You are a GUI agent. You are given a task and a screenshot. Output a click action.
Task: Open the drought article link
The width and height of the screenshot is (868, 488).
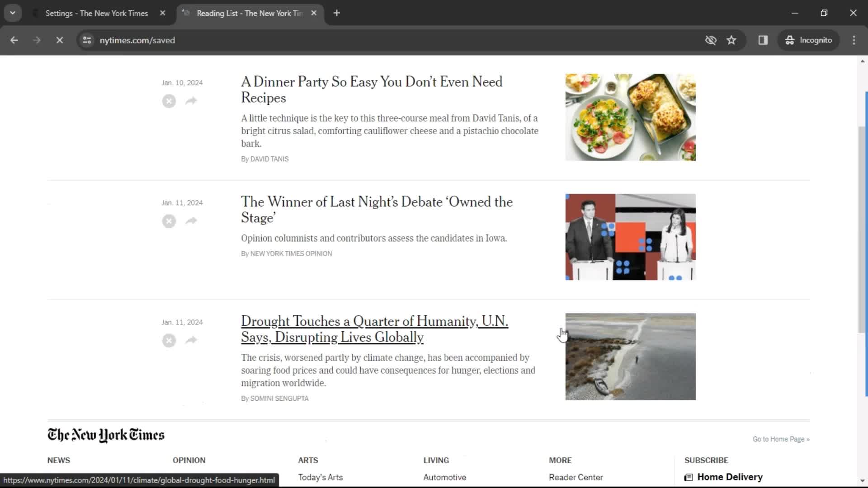tap(375, 329)
